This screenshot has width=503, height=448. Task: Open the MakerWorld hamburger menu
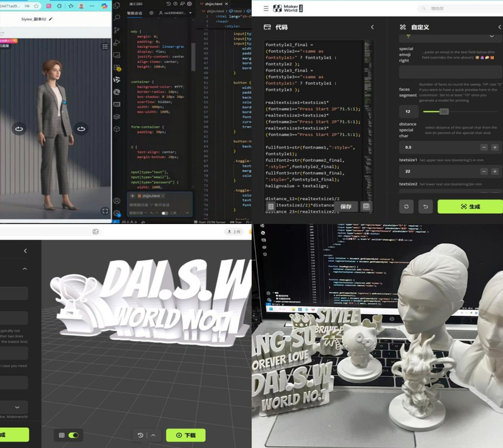pos(266,8)
